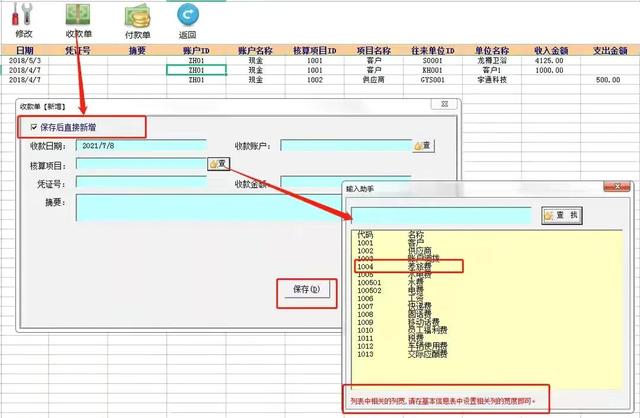This screenshot has width=640, height=418.
Task: Click the 账户名称 column header
Action: point(256,51)
